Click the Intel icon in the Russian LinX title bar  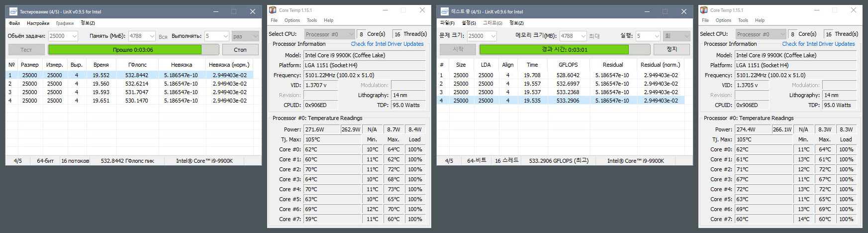13,11
